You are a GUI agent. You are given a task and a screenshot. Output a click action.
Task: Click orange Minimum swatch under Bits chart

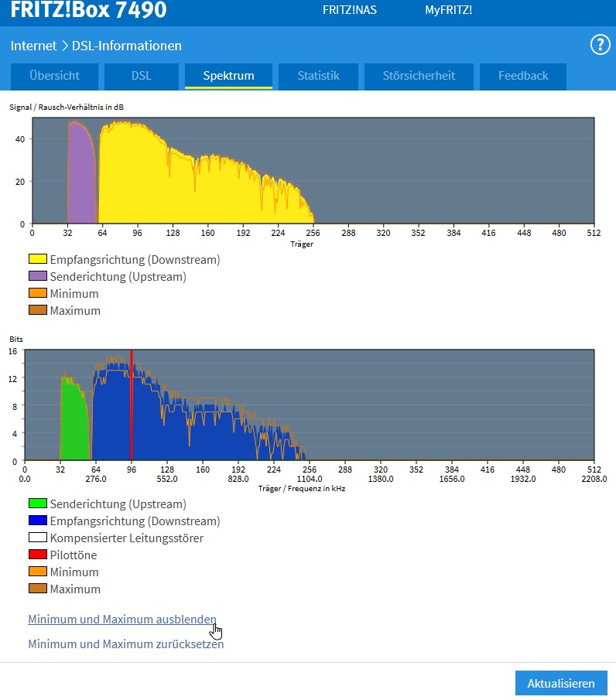click(x=38, y=571)
